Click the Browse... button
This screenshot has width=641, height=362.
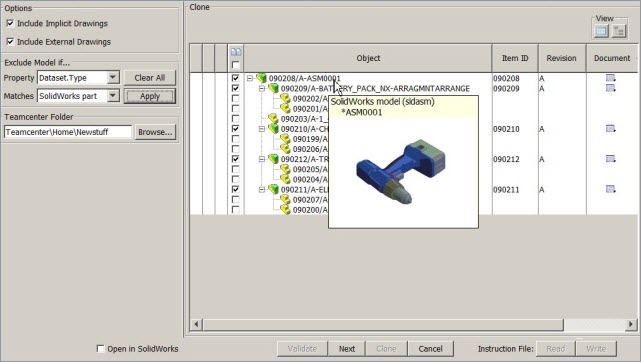(155, 132)
